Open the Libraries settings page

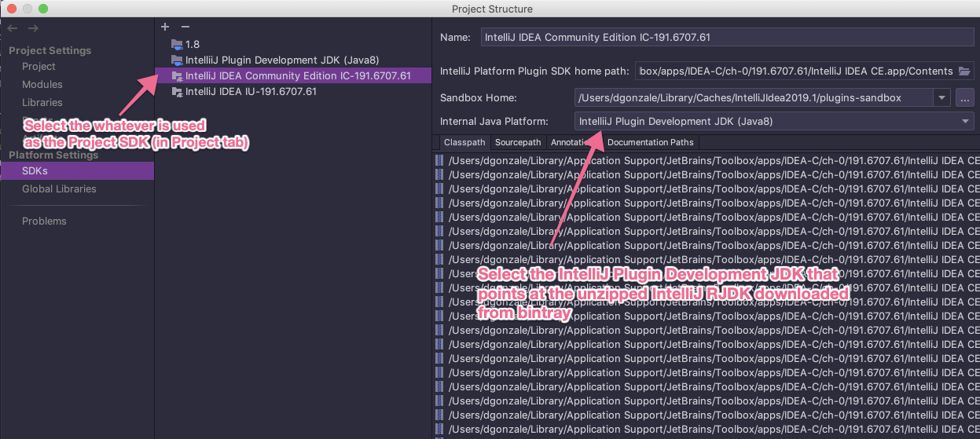[x=42, y=103]
